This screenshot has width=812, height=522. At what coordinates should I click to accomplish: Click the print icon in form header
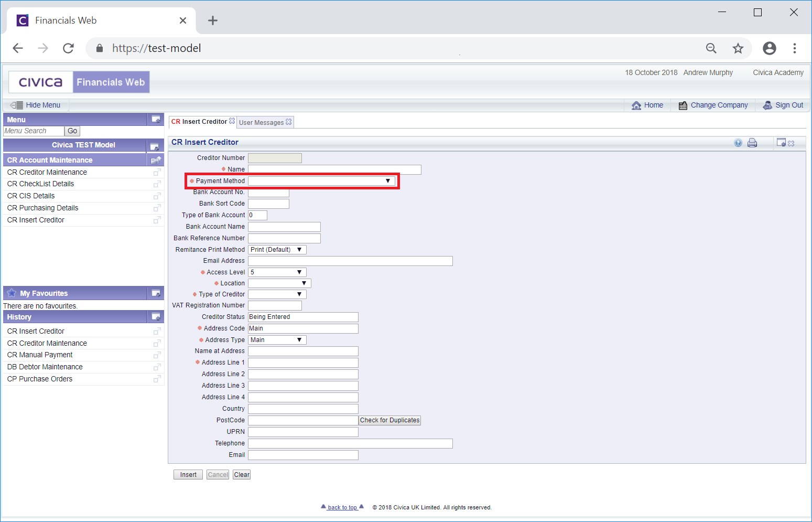[x=752, y=143]
